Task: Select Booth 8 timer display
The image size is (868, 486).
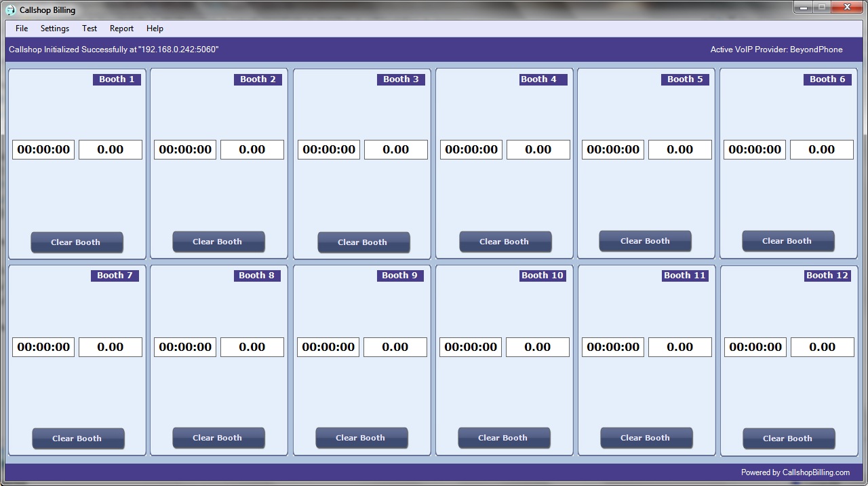Action: (185, 347)
